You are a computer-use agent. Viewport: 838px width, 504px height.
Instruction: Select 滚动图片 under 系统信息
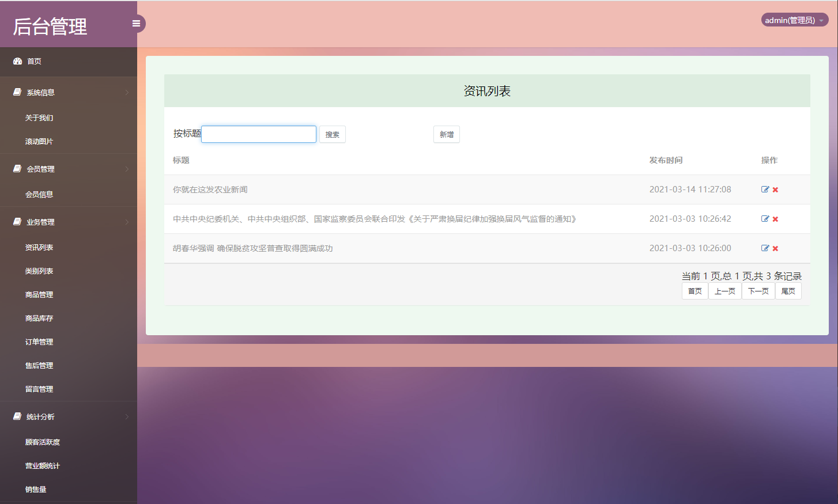[39, 141]
